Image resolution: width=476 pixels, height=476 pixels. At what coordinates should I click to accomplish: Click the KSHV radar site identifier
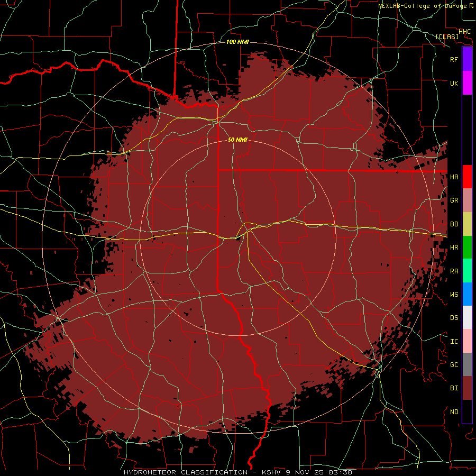click(272, 472)
